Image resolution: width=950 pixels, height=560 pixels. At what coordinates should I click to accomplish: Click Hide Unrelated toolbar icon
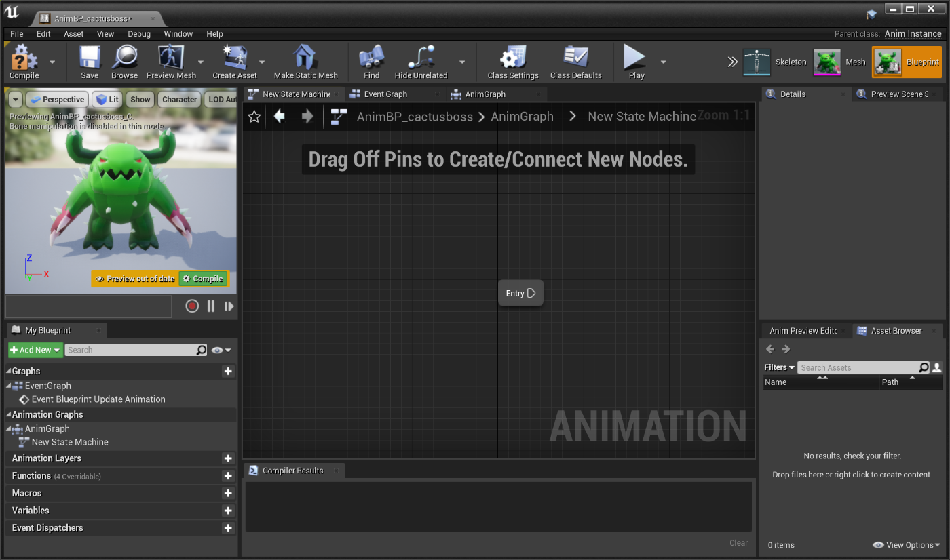coord(421,62)
